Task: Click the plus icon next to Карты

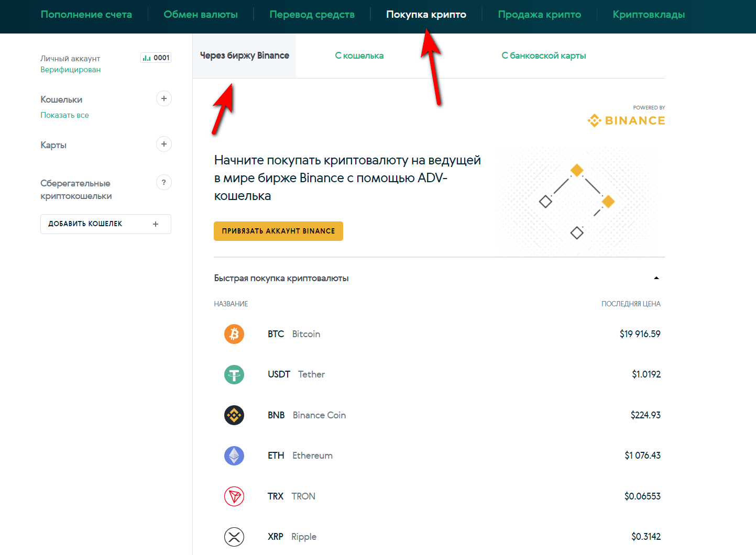Action: point(164,144)
